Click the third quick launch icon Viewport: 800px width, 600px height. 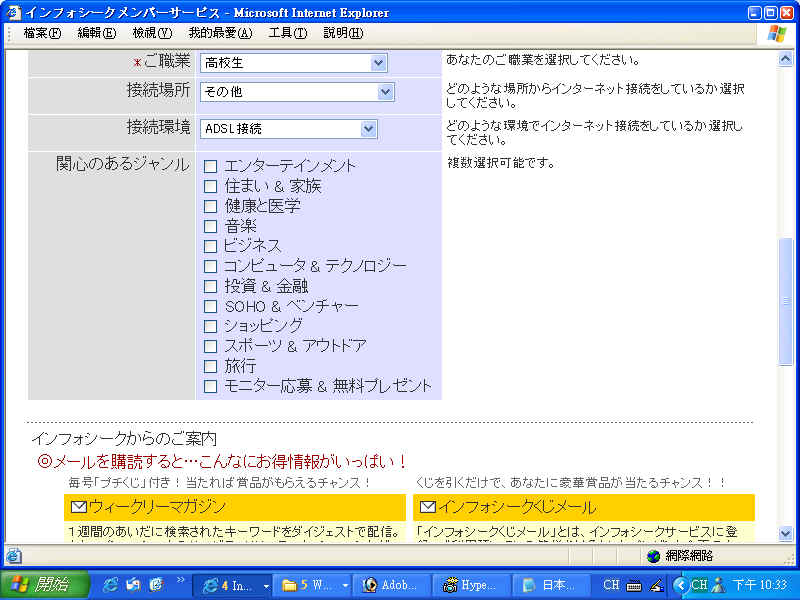click(157, 585)
